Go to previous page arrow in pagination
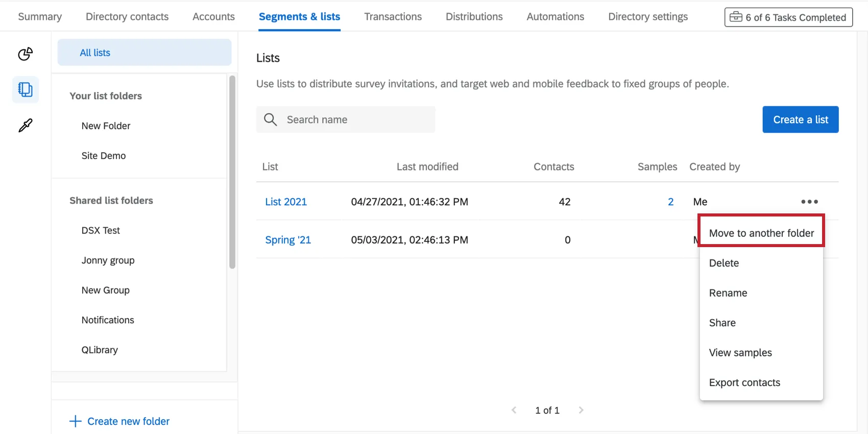The image size is (868, 434). click(514, 410)
